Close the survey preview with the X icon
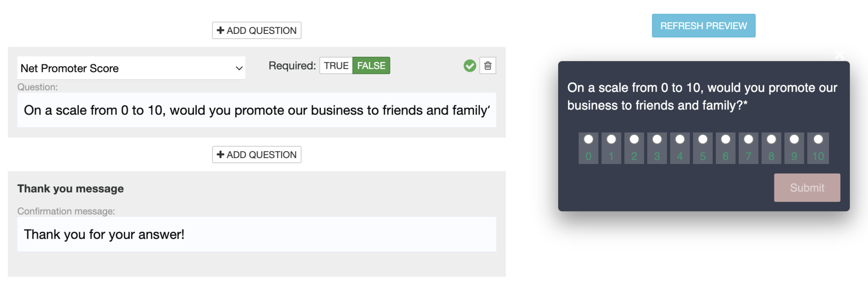Viewport: 868px width, 287px height. 840,55
